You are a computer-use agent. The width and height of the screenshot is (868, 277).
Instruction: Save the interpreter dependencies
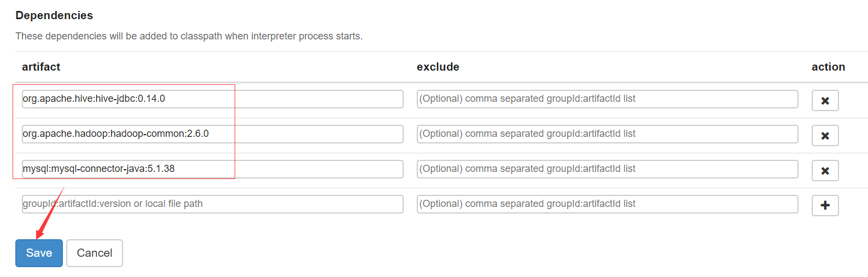click(39, 253)
